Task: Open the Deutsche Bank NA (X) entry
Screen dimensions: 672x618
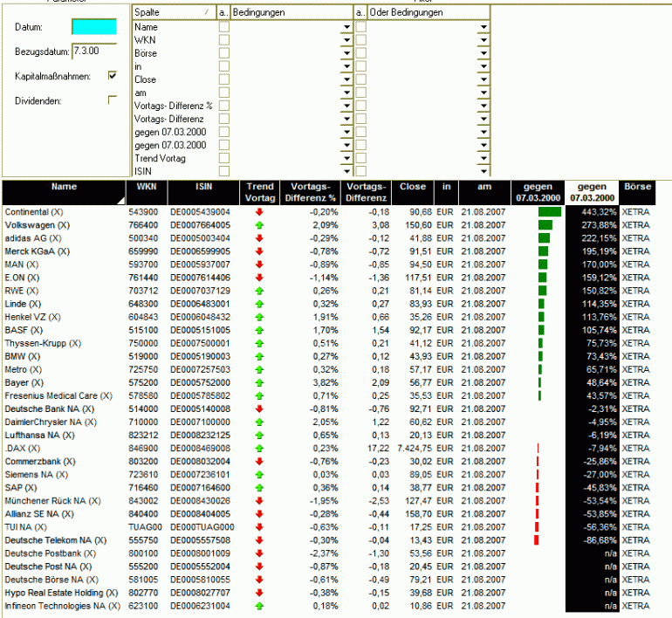Action: click(49, 409)
